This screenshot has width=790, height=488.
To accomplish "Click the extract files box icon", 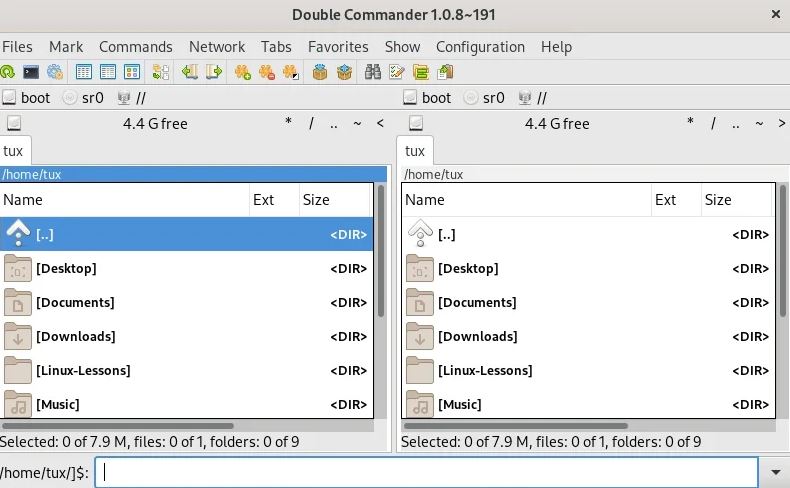I will 344,72.
